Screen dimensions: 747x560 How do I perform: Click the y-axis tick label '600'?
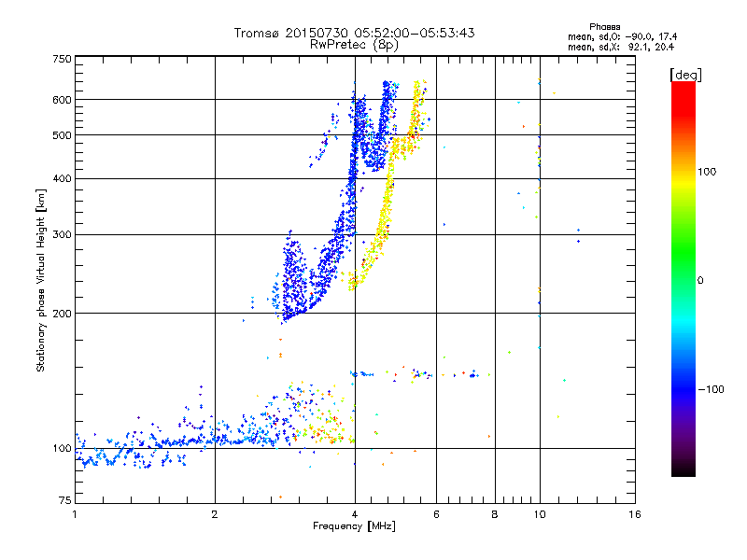63,100
